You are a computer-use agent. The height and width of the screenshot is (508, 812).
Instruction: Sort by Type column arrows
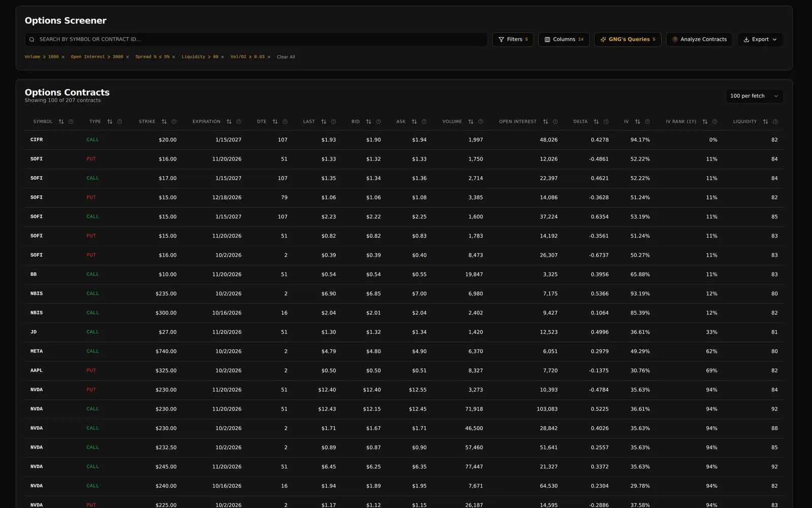coord(110,122)
